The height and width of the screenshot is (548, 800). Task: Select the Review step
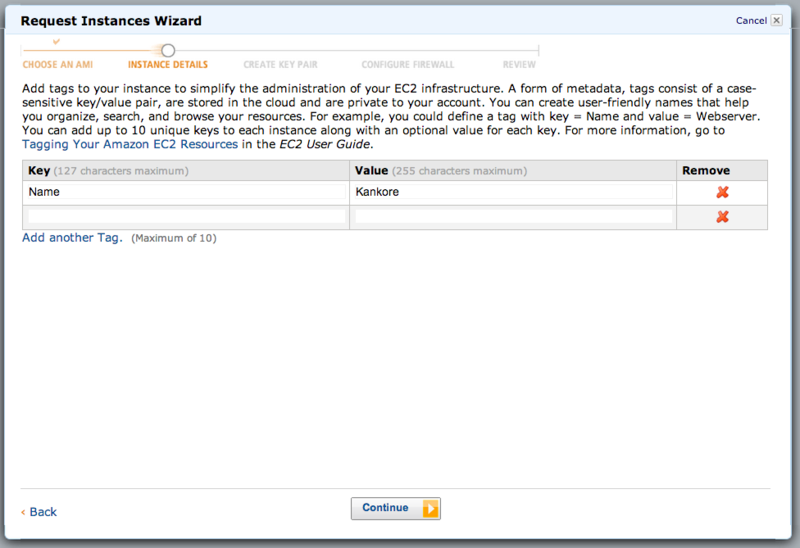click(x=519, y=65)
